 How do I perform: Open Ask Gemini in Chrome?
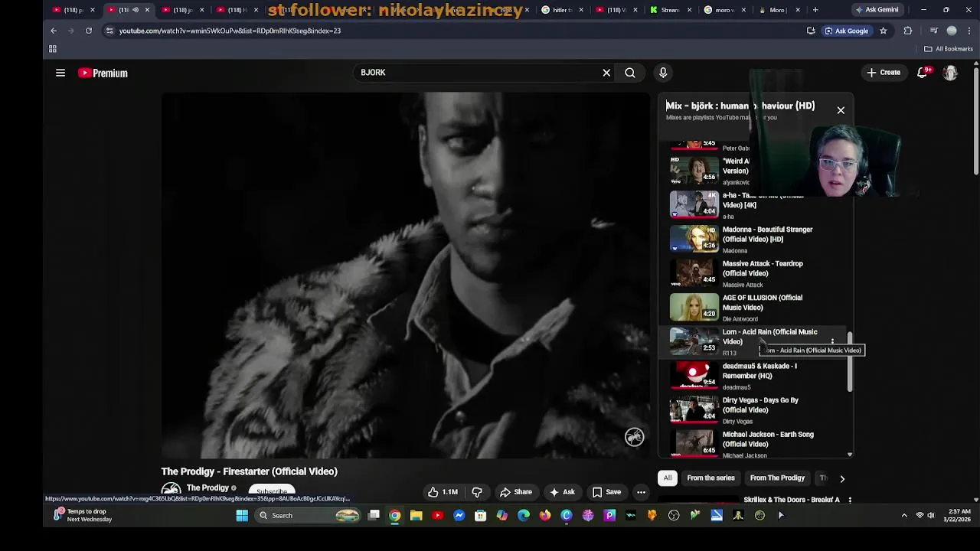tap(876, 10)
